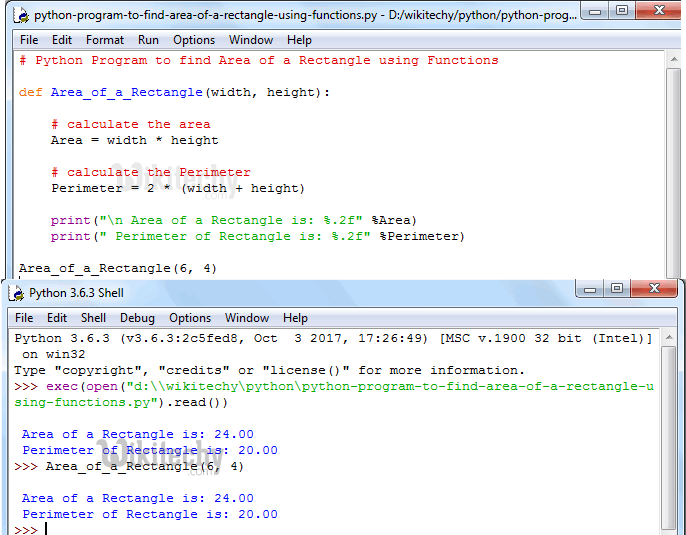The width and height of the screenshot is (686, 535).
Task: Open the Shell menu in Python Shell
Action: tap(93, 318)
